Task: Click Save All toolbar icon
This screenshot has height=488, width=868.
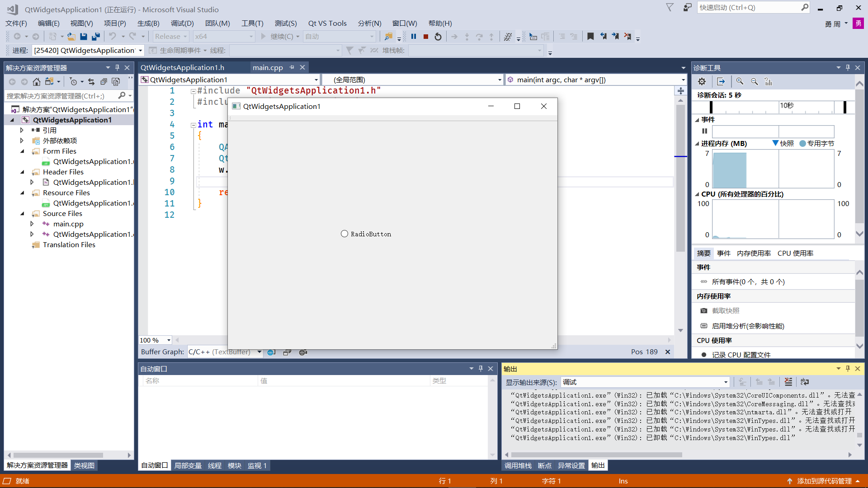Action: click(x=96, y=37)
